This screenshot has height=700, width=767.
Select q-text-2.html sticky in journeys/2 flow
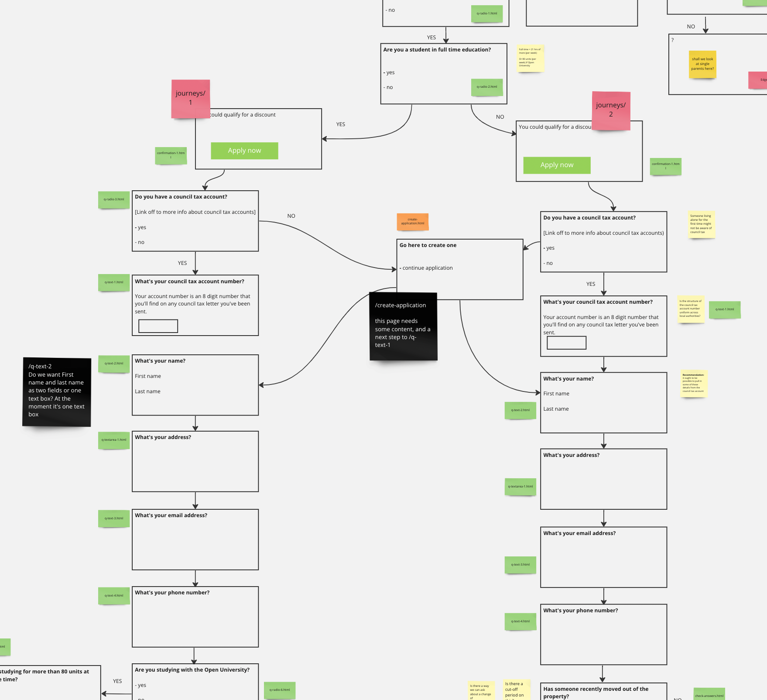click(520, 410)
